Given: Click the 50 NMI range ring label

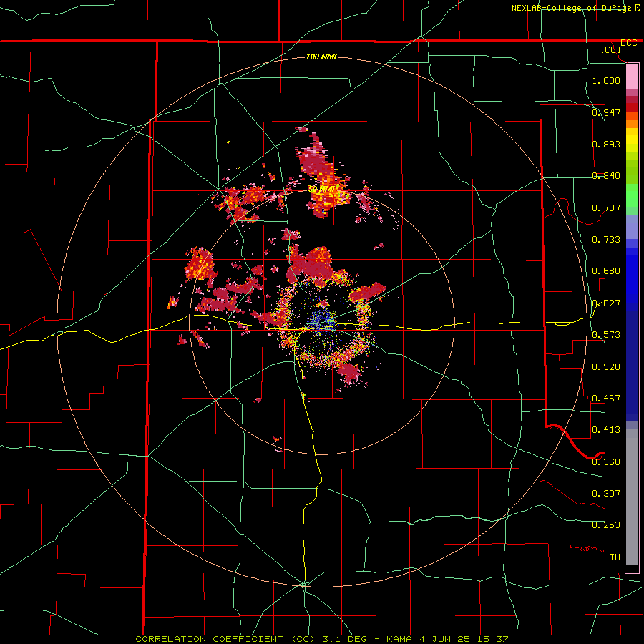Looking at the screenshot, I should [321, 189].
